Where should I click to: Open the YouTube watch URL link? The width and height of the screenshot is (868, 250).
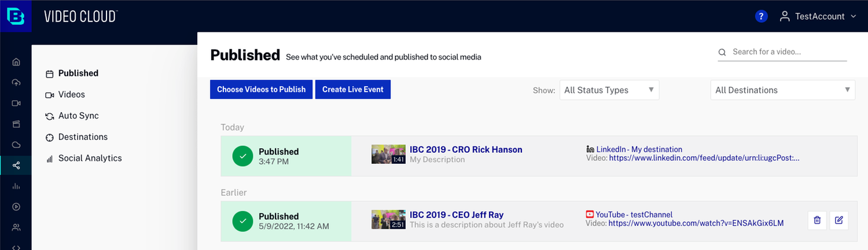[x=696, y=223]
